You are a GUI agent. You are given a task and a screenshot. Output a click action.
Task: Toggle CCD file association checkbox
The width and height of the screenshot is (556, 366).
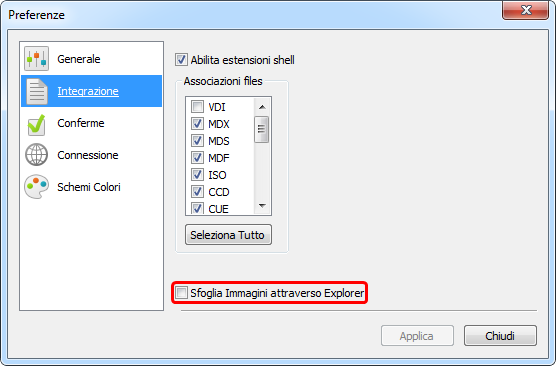(197, 192)
